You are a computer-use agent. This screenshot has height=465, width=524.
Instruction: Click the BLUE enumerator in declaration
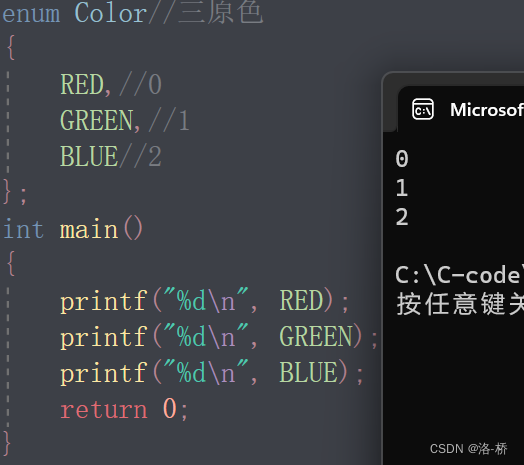tap(89, 156)
